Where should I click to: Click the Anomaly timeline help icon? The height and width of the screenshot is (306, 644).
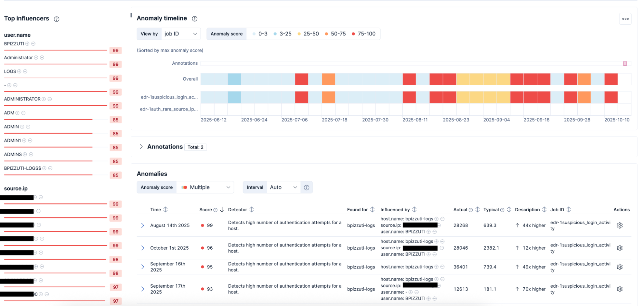coord(195,18)
